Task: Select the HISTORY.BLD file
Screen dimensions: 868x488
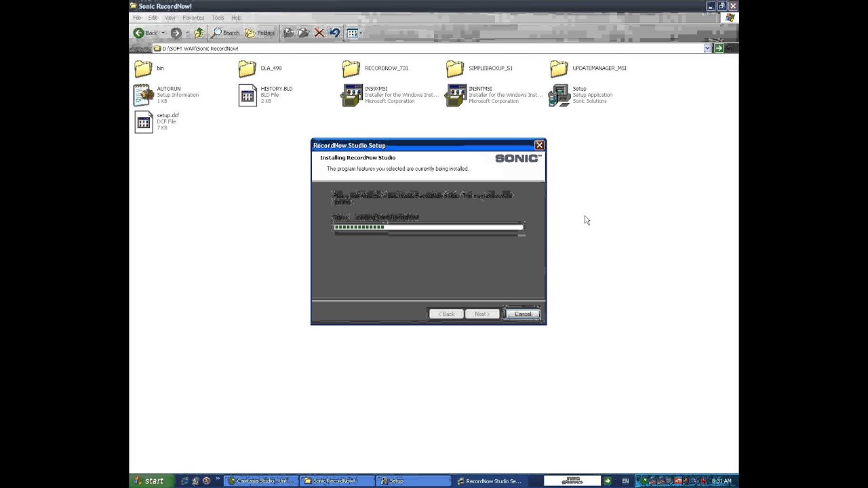Action: [x=266, y=95]
